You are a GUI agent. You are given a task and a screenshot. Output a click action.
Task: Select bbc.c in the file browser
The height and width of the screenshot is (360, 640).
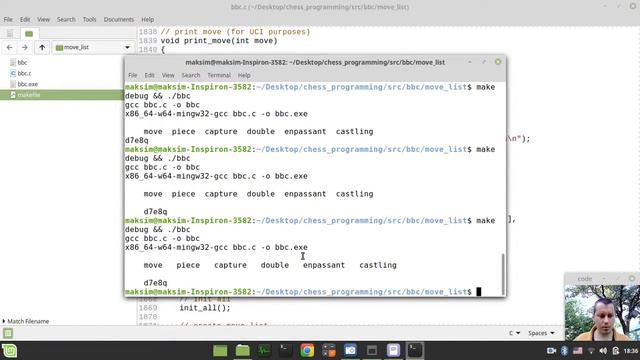click(x=24, y=73)
